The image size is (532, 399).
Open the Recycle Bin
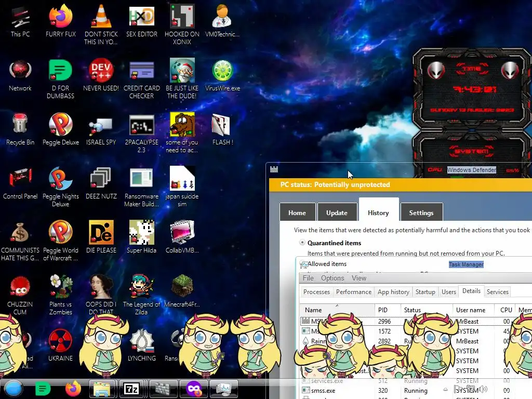(20, 130)
